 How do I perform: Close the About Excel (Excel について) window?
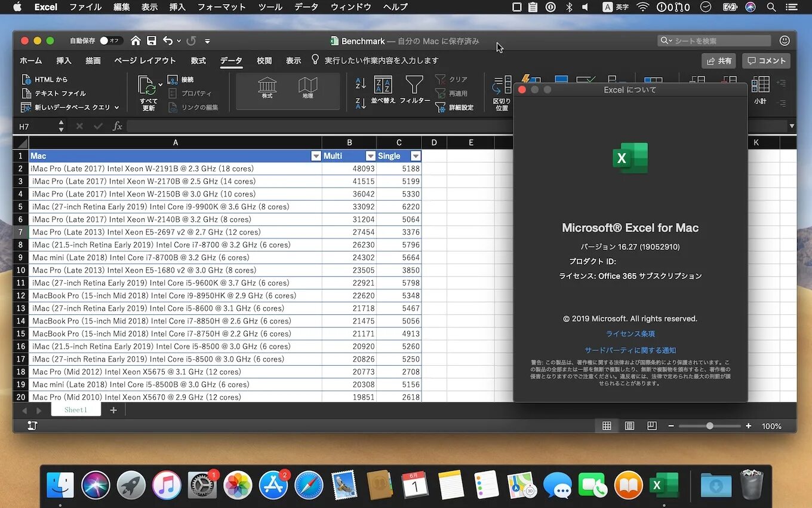click(522, 90)
